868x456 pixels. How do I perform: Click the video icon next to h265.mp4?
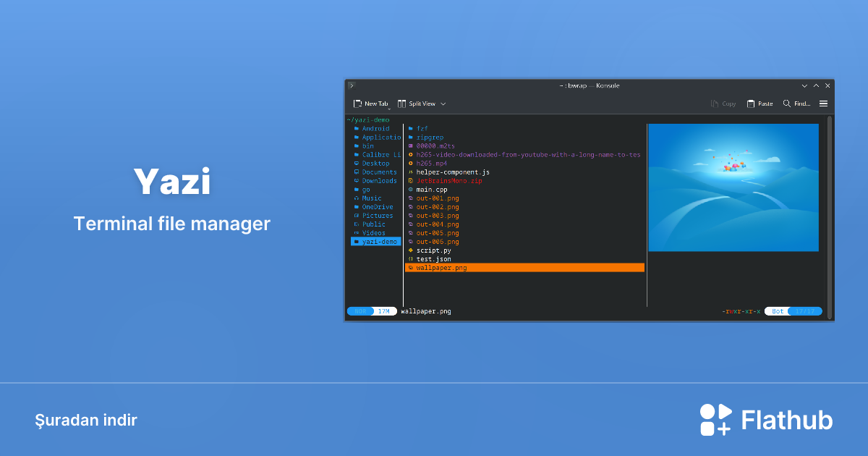(x=411, y=163)
